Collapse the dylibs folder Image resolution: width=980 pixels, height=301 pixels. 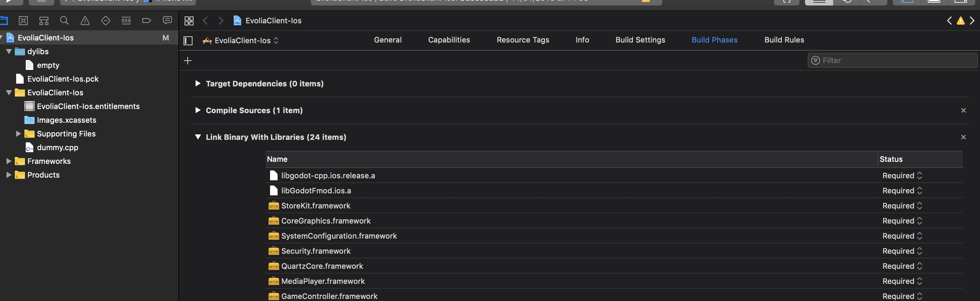(9, 51)
